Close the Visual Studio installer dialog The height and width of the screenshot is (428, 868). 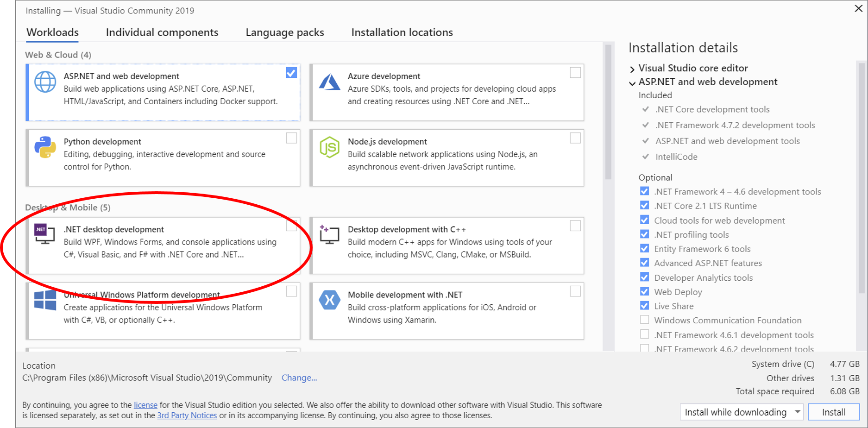click(858, 9)
